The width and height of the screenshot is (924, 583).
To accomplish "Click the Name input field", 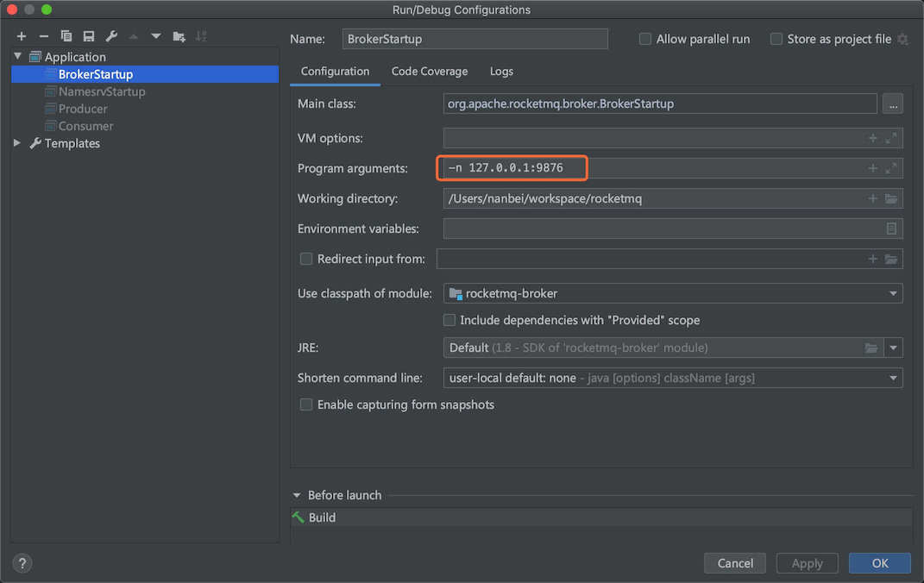I will (x=475, y=39).
